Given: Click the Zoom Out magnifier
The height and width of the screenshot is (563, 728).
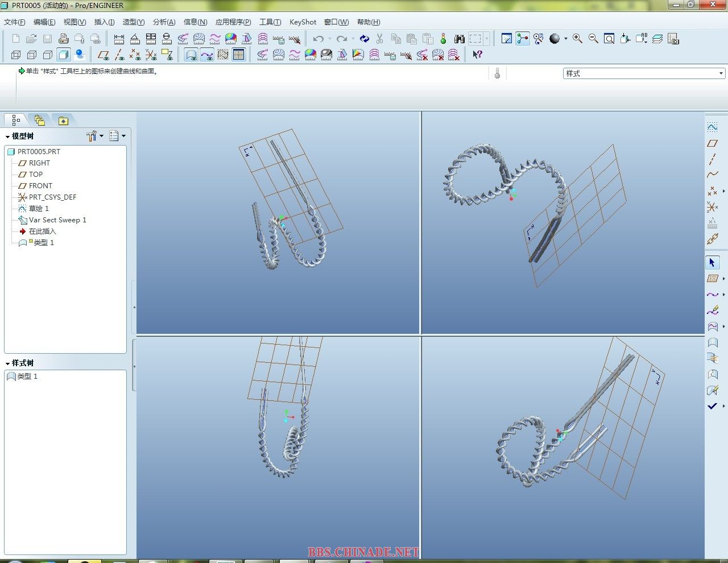Looking at the screenshot, I should (x=593, y=39).
